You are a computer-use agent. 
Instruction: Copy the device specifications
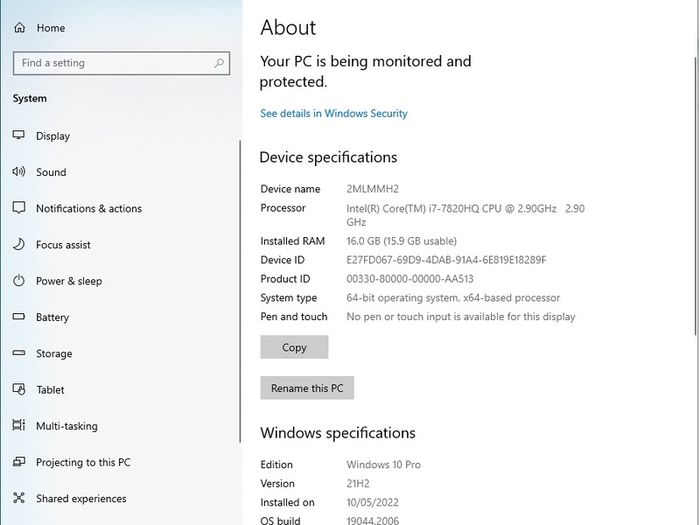[294, 347]
